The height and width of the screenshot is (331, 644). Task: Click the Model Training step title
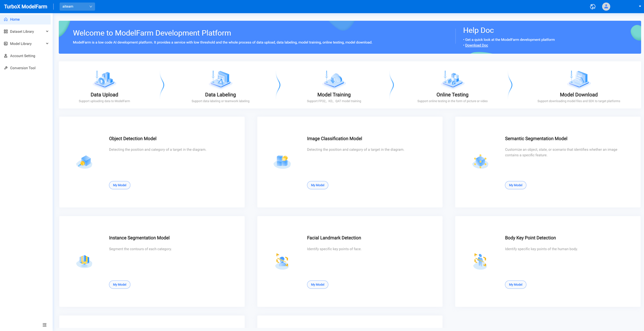click(x=334, y=95)
